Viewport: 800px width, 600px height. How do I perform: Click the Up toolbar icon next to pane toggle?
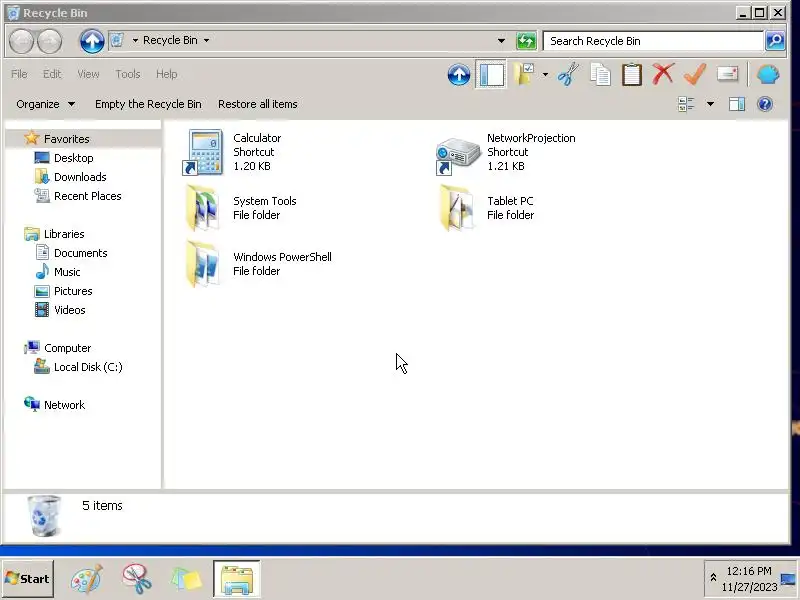point(459,75)
